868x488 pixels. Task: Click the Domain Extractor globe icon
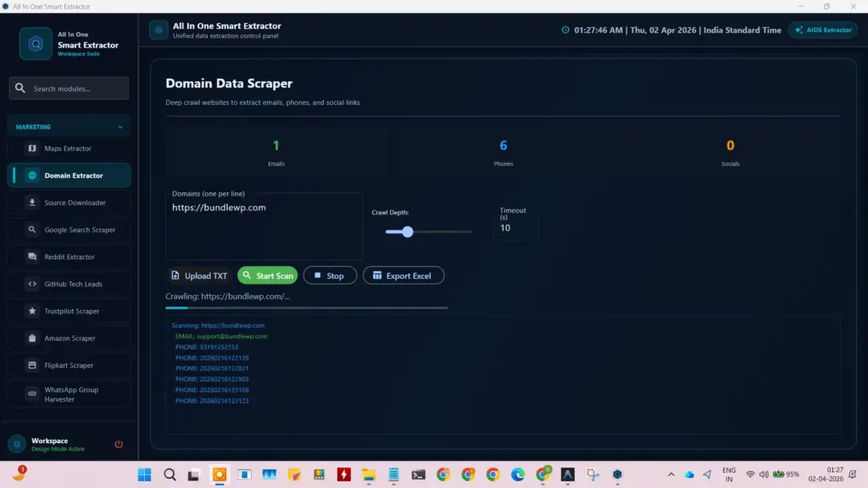click(32, 175)
